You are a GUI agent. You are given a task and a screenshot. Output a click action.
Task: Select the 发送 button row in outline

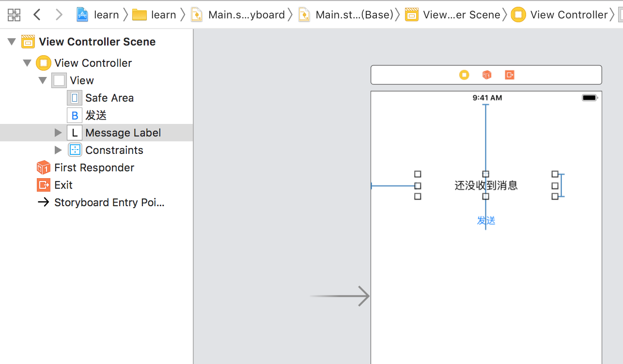pos(97,115)
